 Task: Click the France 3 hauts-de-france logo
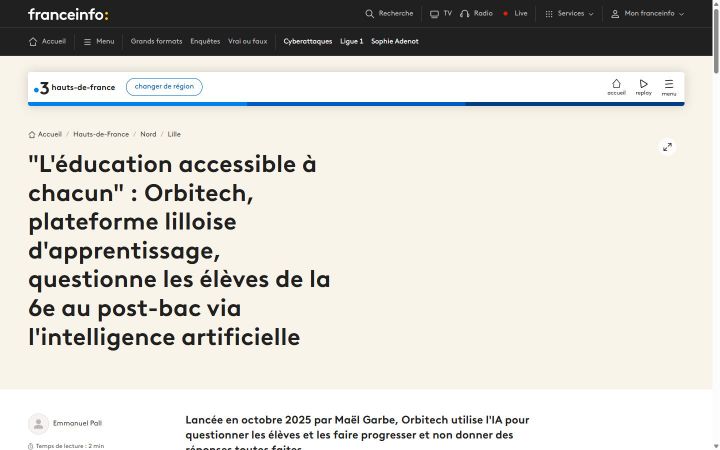(74, 87)
